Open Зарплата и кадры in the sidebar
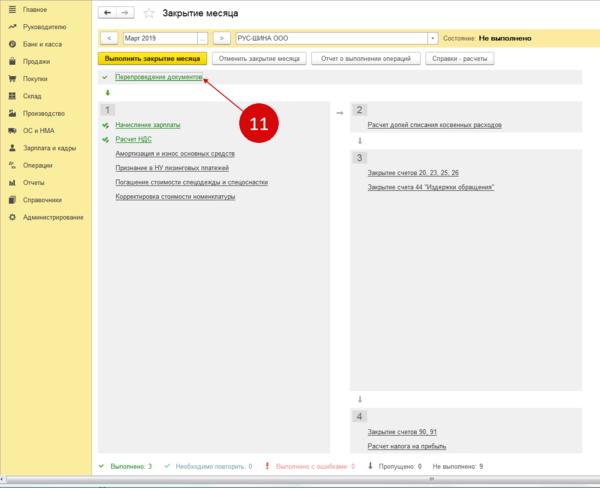Image resolution: width=600 pixels, height=488 pixels. [x=49, y=148]
